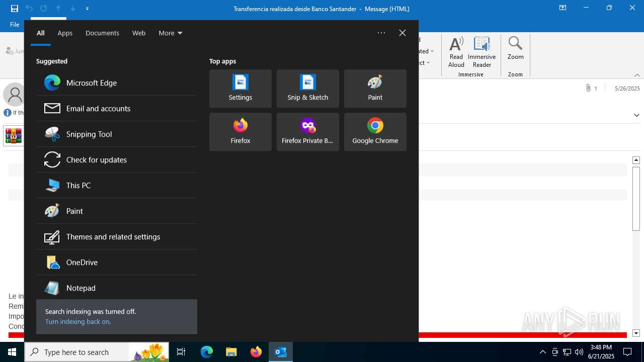Open Task View on taskbar
The image size is (644, 362).
tap(181, 352)
